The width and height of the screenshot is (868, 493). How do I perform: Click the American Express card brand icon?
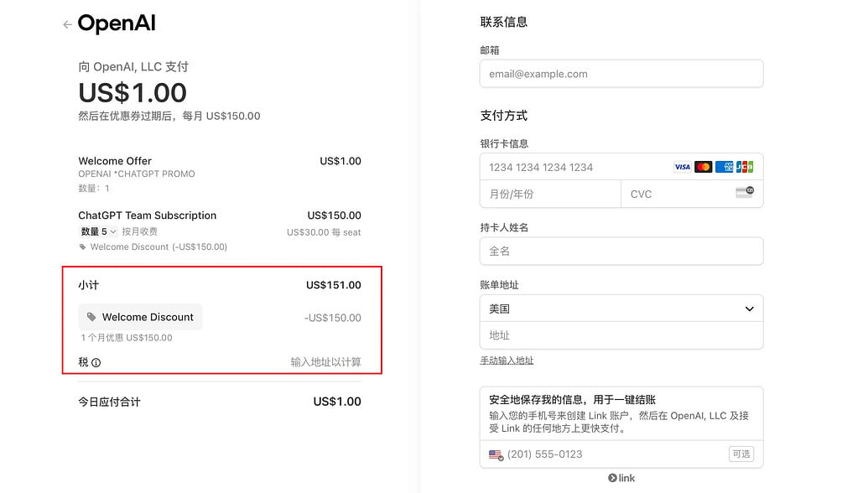(x=724, y=167)
